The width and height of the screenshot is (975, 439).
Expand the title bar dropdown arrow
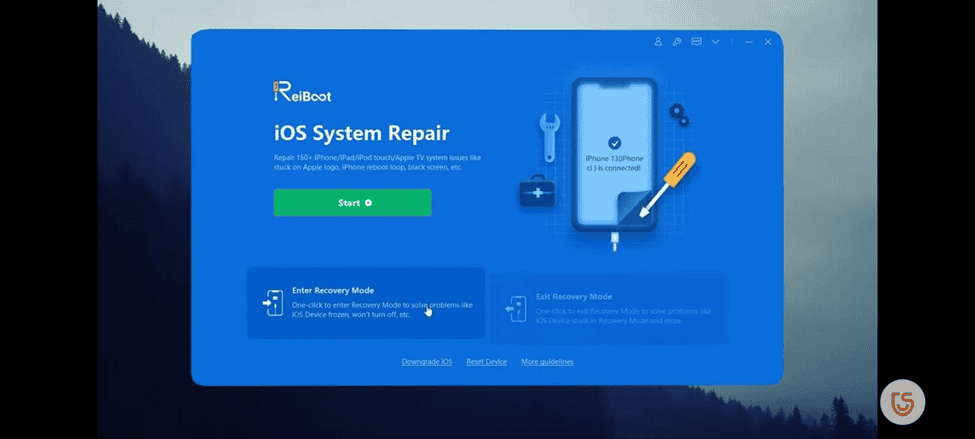tap(715, 42)
